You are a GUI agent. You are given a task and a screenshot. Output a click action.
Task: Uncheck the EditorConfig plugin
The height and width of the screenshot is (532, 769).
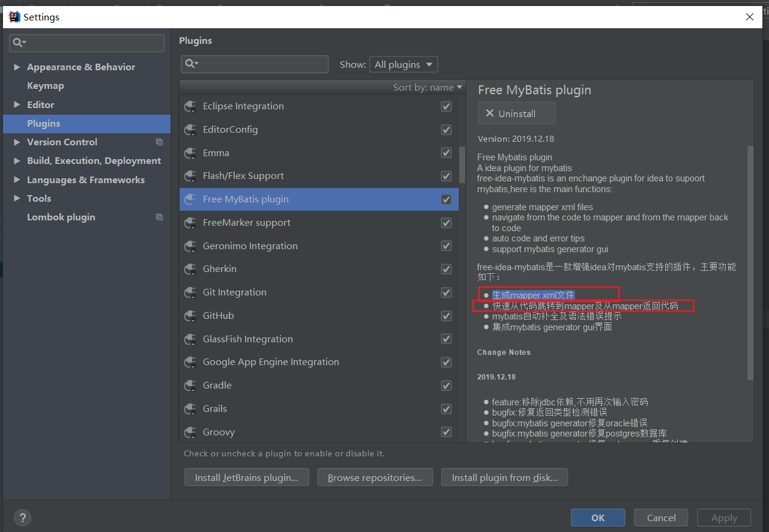(446, 130)
